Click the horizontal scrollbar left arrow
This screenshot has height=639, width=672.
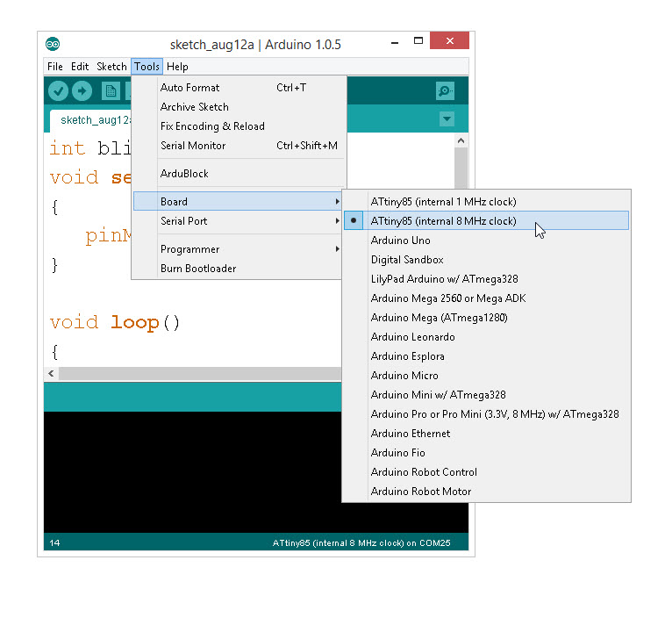click(52, 374)
